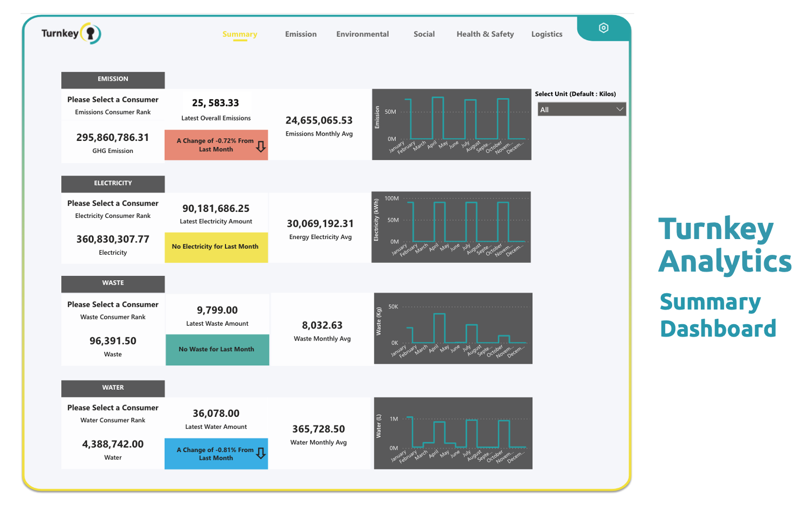Screen dimensions: 812x515
Task: Open the hexagon settings icon
Action: coord(603,28)
